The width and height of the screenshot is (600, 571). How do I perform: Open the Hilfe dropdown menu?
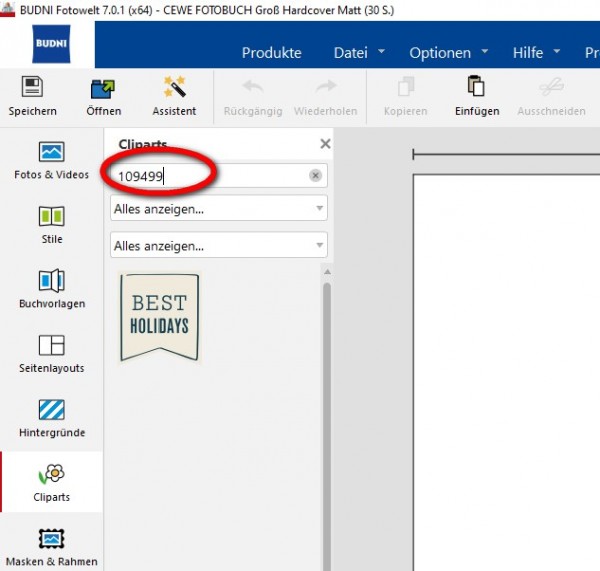(x=536, y=52)
